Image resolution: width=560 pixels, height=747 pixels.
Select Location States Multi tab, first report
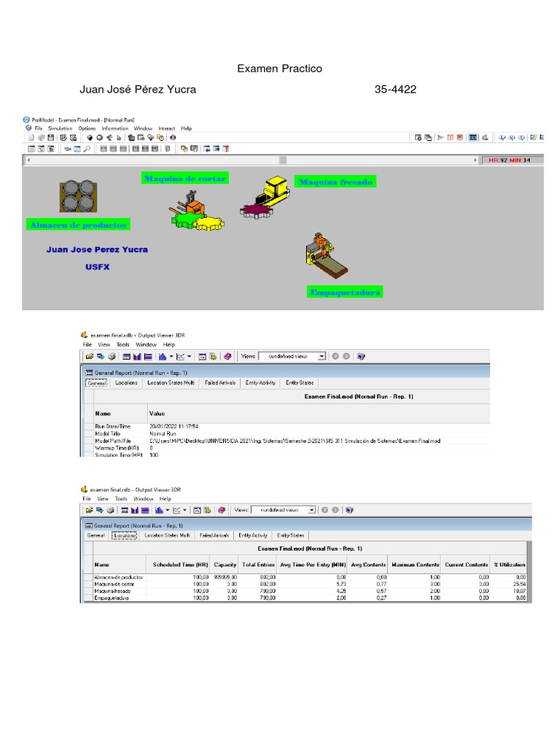tap(171, 383)
